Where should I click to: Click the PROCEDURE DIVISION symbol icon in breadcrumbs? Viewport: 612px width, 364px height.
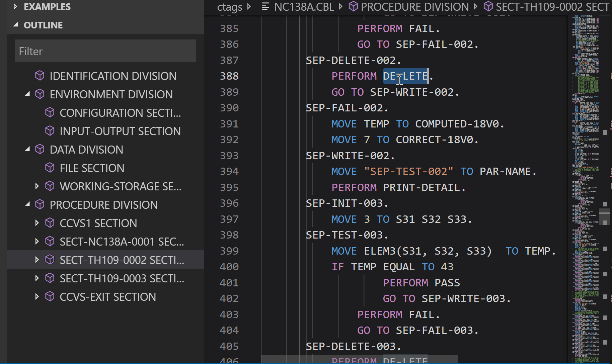pyautogui.click(x=353, y=7)
